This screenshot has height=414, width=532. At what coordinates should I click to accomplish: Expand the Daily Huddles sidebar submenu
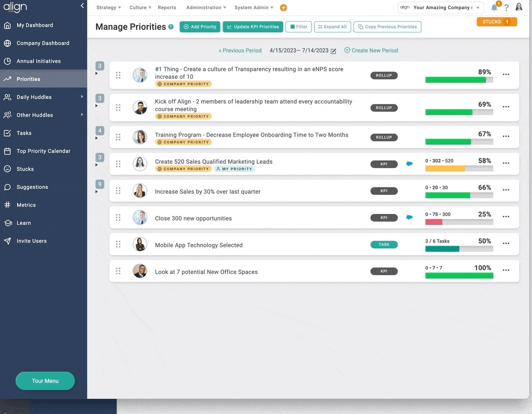pos(82,97)
